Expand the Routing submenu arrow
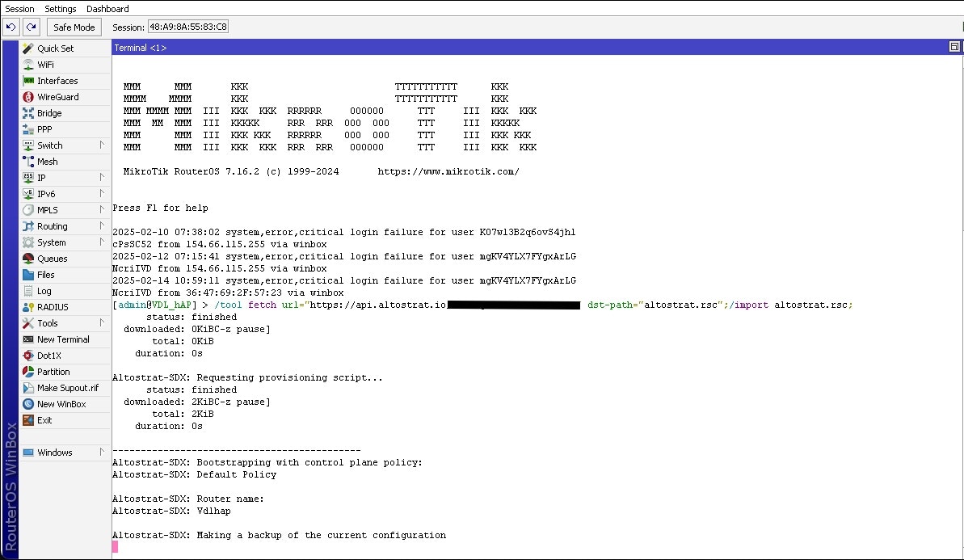The image size is (964, 560). [x=102, y=226]
